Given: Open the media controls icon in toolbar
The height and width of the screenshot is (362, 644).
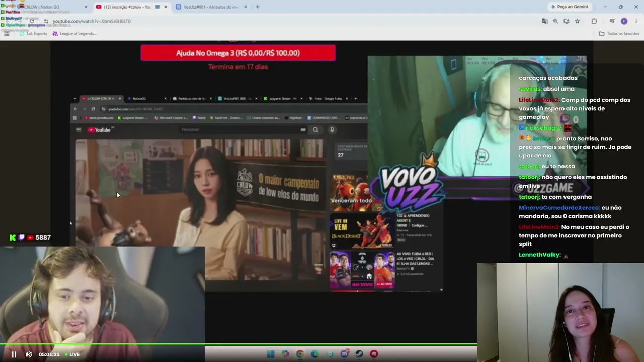Looking at the screenshot, I should pyautogui.click(x=612, y=21).
